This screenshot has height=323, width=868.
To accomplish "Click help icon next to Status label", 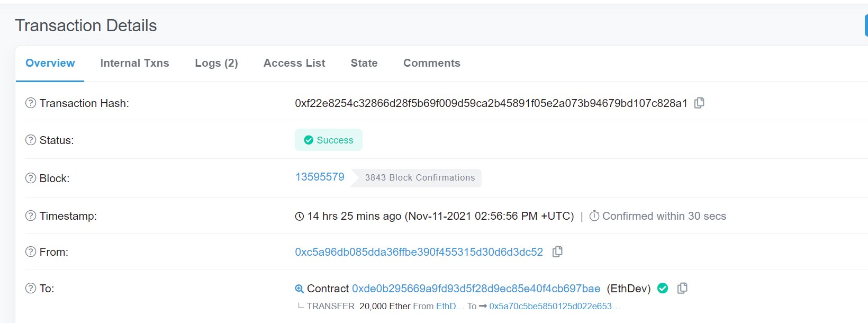I will pos(31,140).
